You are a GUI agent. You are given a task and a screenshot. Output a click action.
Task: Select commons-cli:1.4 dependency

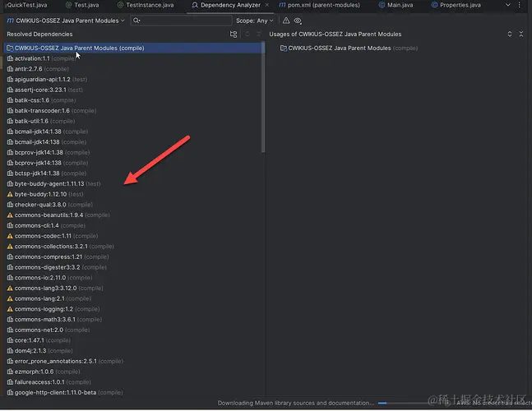[46, 226]
